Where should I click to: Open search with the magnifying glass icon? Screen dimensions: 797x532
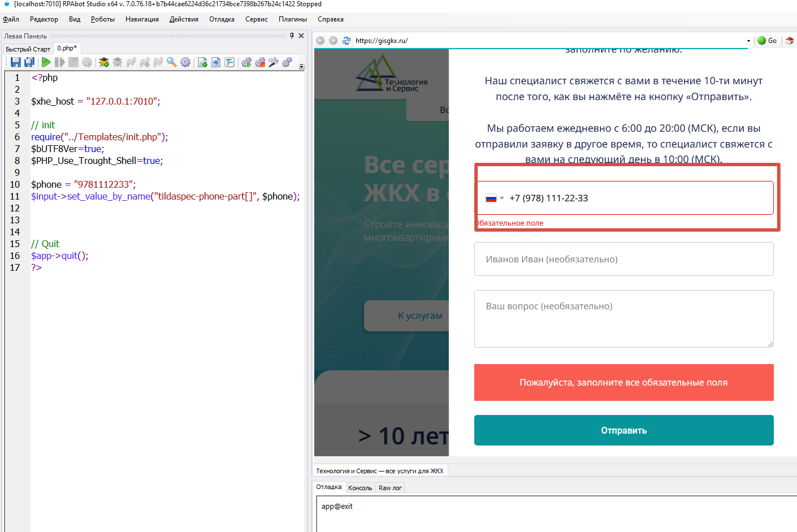[x=172, y=62]
